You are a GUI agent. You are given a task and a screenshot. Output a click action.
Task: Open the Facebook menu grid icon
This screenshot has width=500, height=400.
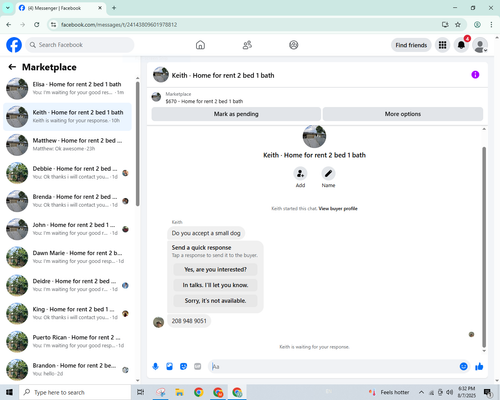(442, 45)
